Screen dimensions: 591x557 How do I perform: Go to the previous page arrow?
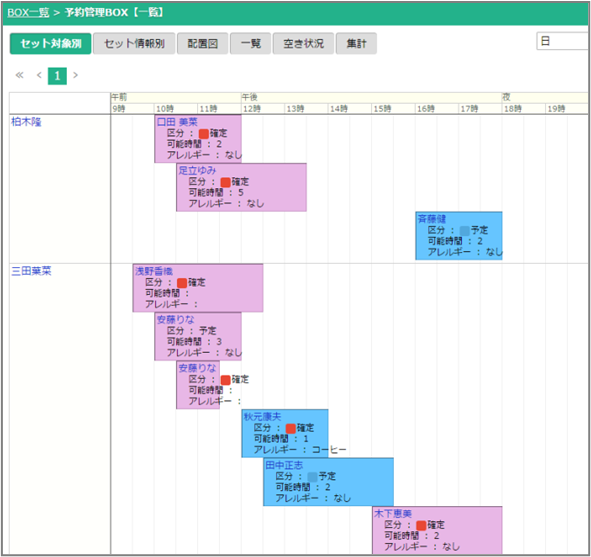(x=39, y=75)
